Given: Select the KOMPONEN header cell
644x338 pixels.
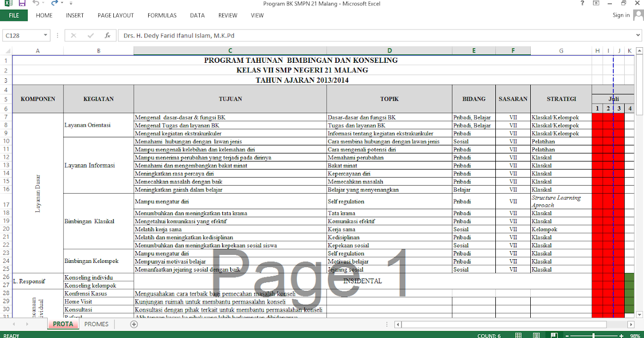Looking at the screenshot, I should click(38, 99).
